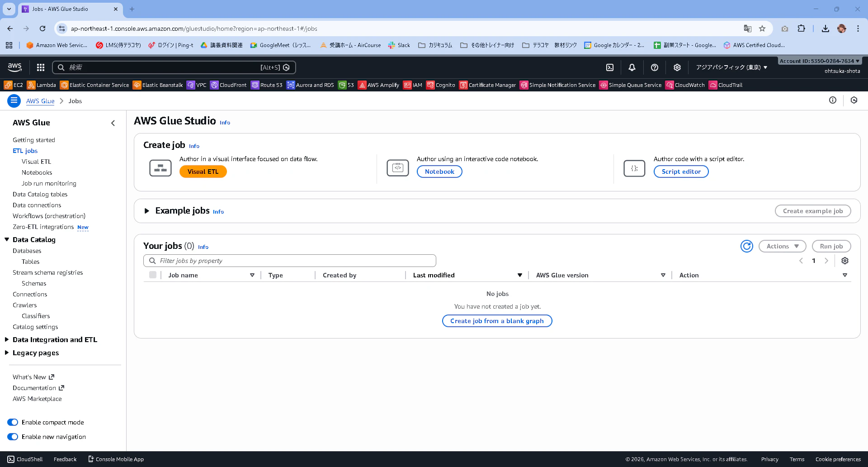Open the info panel icon at top right
The width and height of the screenshot is (868, 467).
click(x=833, y=100)
